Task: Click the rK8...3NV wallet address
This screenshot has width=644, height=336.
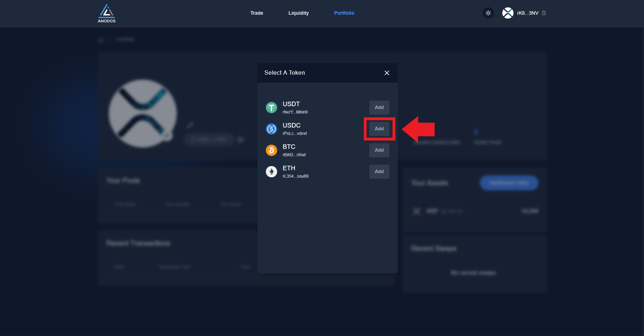Action: 527,13
